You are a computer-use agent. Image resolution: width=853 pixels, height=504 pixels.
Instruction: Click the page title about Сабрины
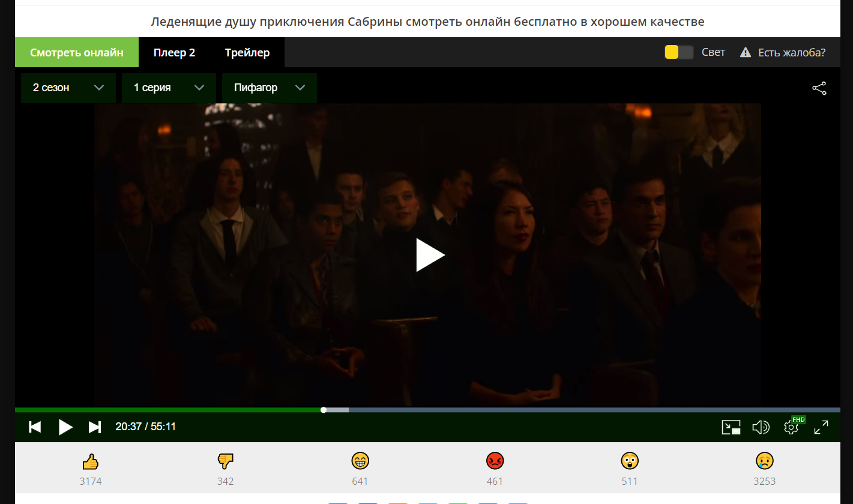coord(427,22)
